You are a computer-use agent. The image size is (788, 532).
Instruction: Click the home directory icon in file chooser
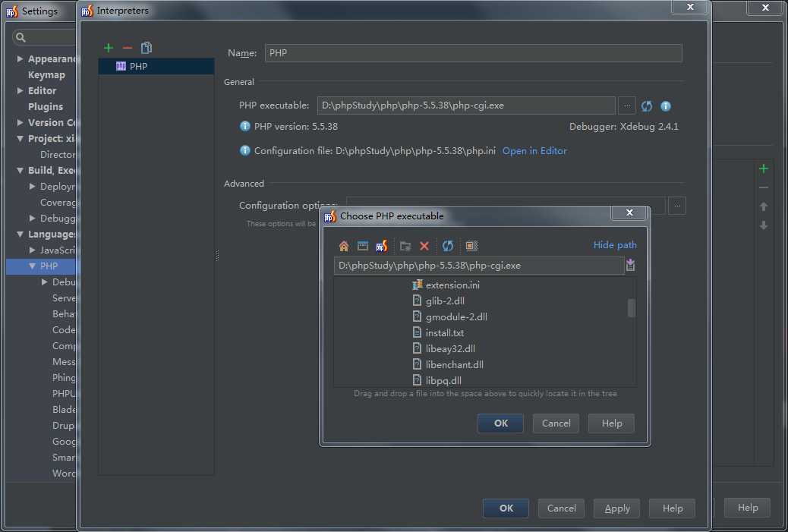(x=344, y=246)
